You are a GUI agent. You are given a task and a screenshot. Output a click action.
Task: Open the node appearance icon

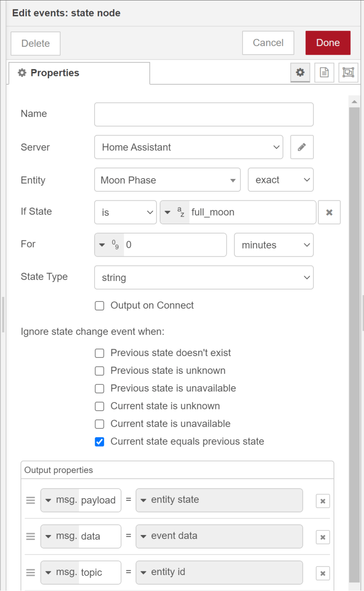(x=348, y=73)
